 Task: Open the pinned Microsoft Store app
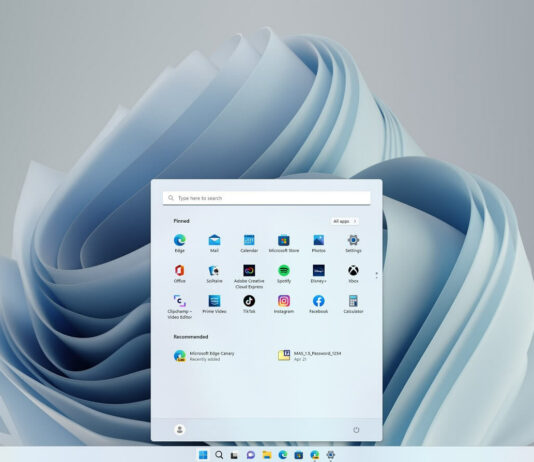coord(284,243)
